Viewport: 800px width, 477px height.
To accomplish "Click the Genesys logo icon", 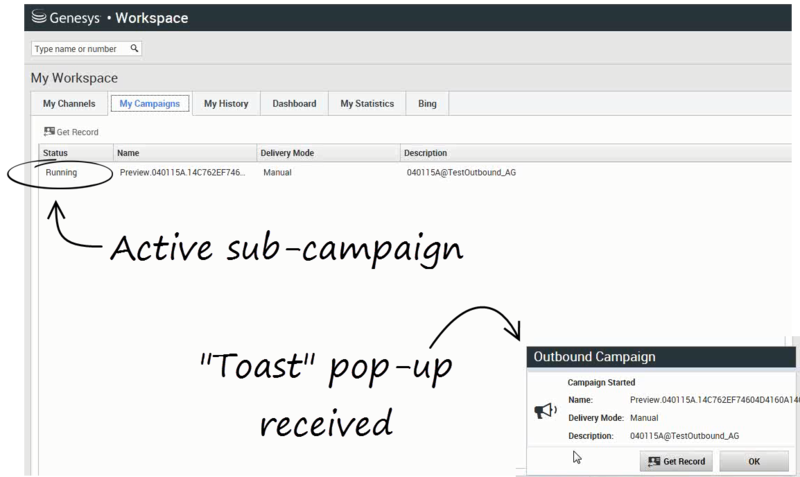I will coord(39,17).
